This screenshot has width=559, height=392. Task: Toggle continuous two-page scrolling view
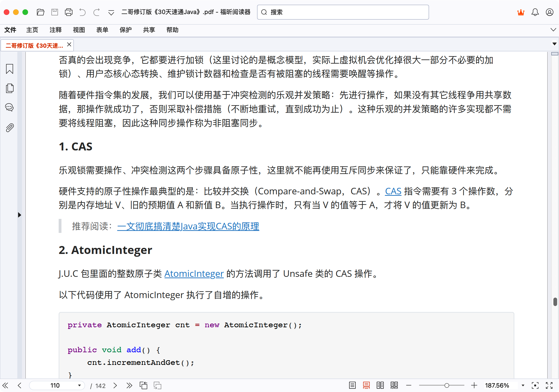pyautogui.click(x=394, y=385)
